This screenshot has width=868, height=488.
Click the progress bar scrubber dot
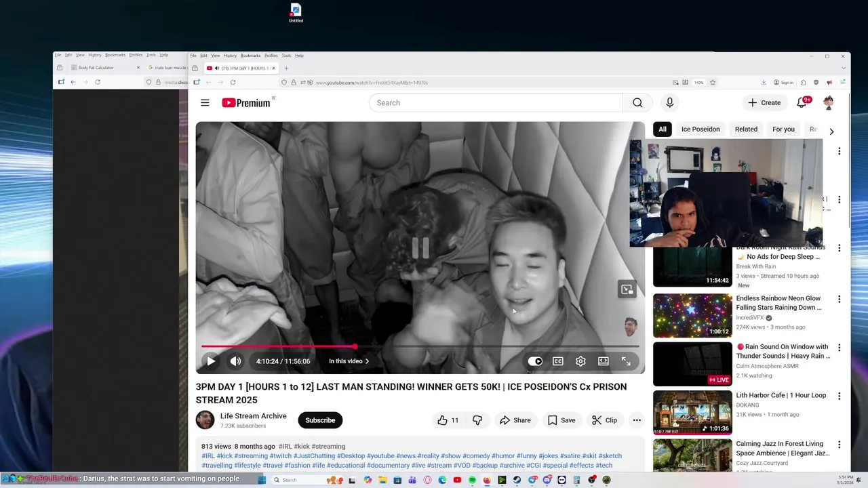[355, 346]
